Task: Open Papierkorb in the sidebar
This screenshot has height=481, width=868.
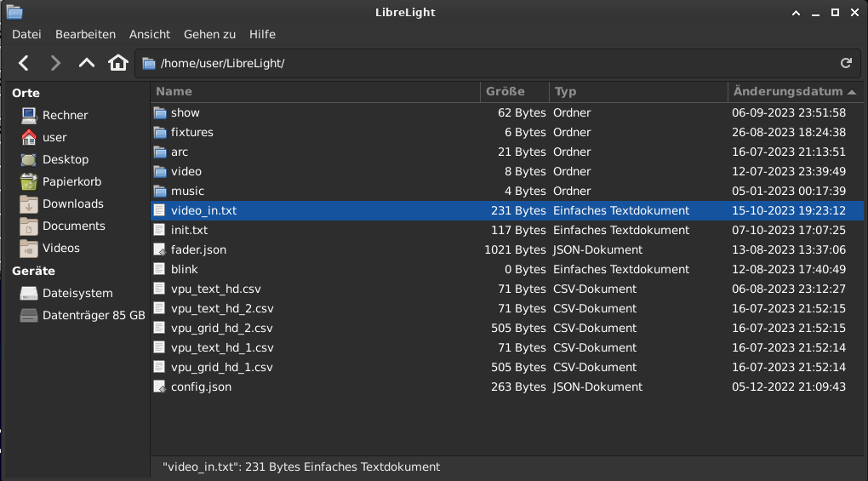Action: tap(71, 181)
